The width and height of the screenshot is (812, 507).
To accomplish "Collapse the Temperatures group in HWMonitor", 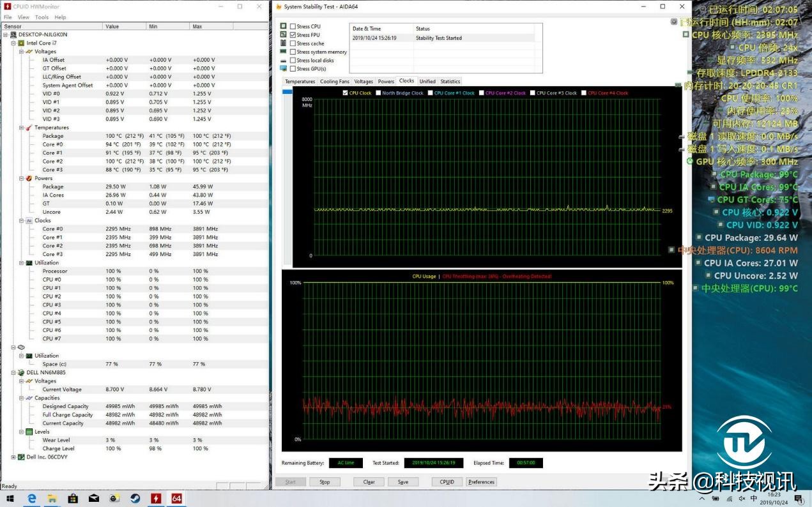I will pyautogui.click(x=21, y=128).
